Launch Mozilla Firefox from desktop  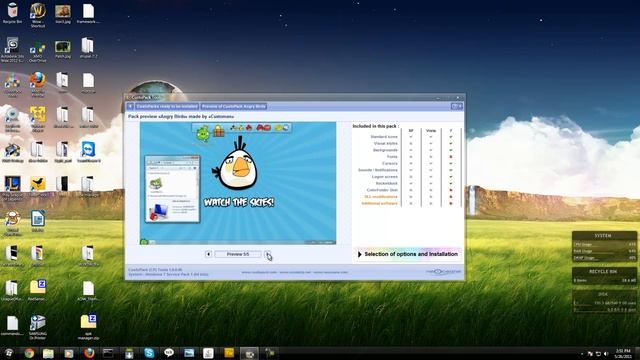click(x=38, y=84)
